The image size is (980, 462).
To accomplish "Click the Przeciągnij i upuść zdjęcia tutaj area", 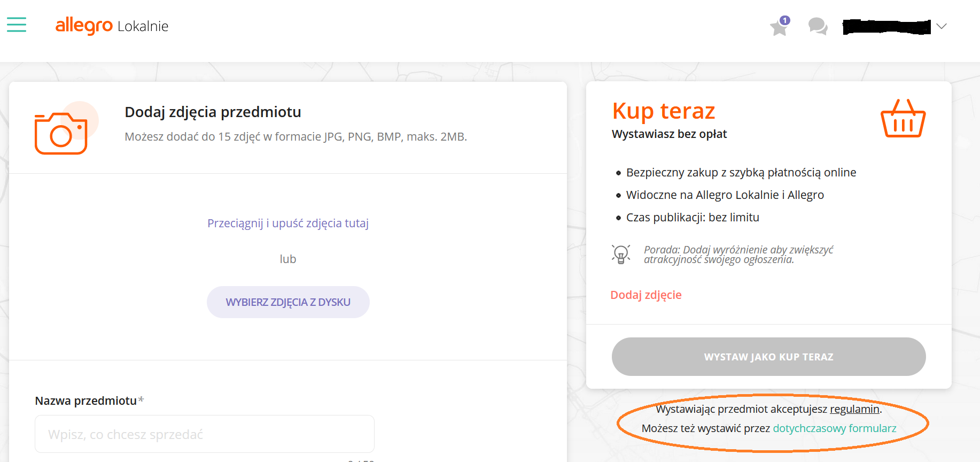I will coord(288,223).
